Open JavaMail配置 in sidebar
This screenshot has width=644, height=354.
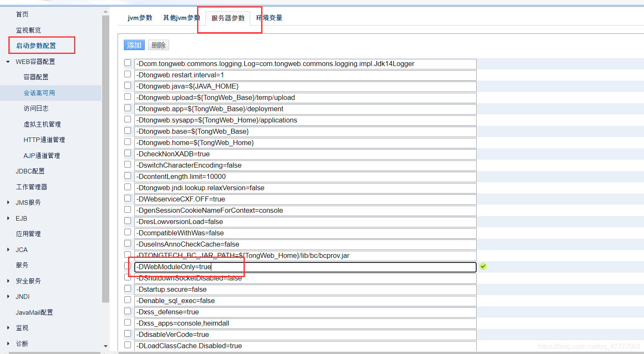[x=34, y=312]
